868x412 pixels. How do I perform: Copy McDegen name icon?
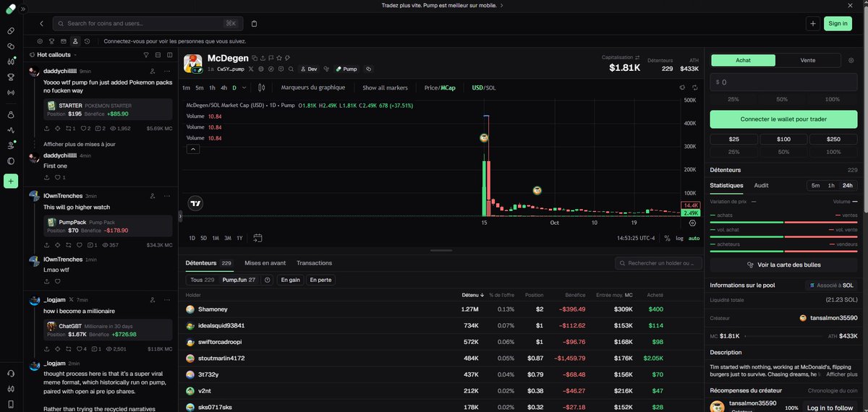tap(255, 58)
